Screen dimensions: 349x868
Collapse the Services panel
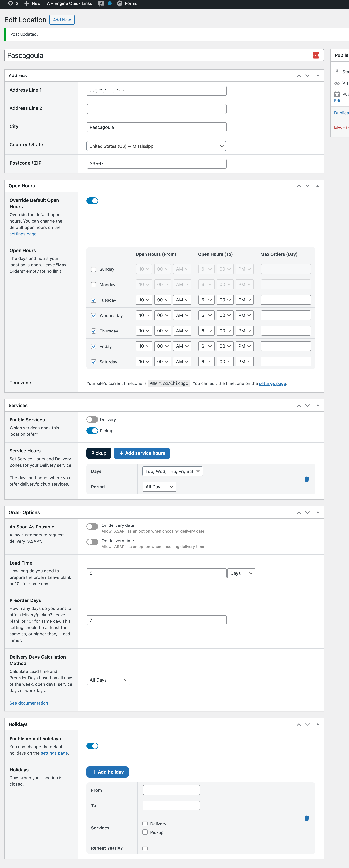pyautogui.click(x=318, y=405)
